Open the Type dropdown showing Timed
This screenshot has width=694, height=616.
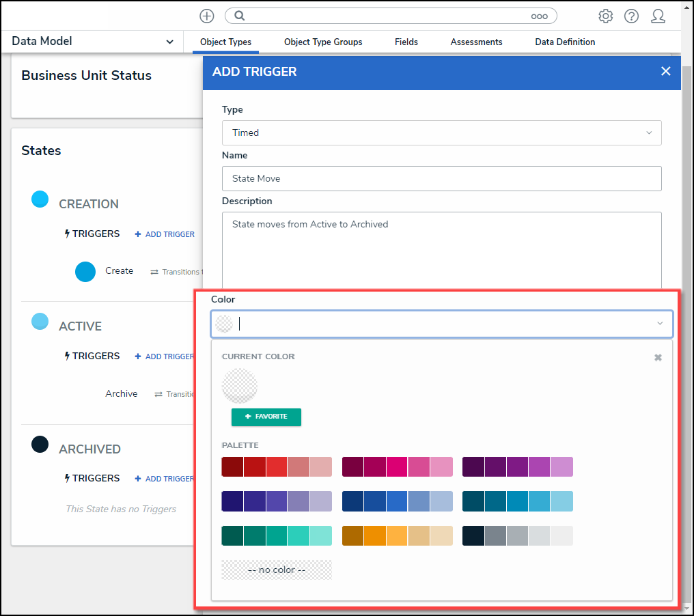tap(441, 132)
